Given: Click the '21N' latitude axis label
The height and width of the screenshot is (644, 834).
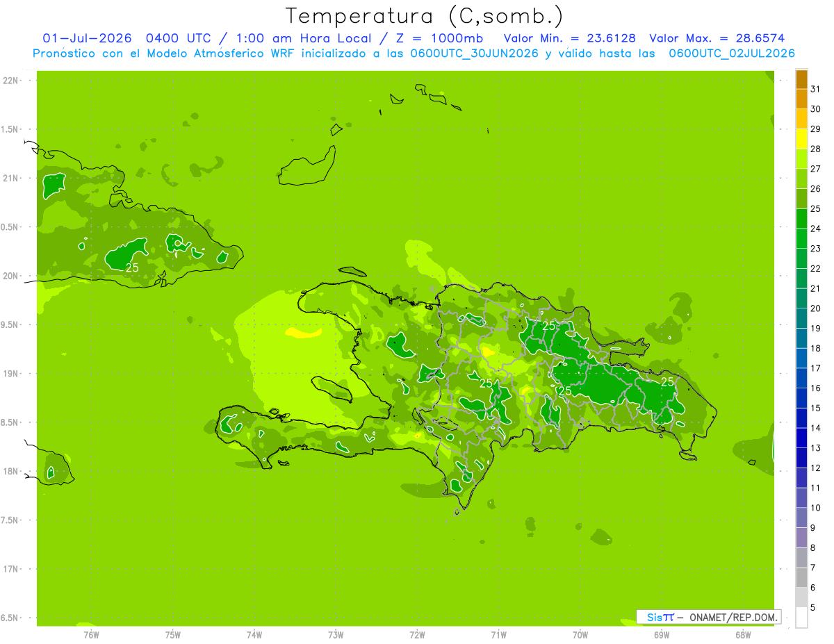Looking at the screenshot, I should 11,178.
